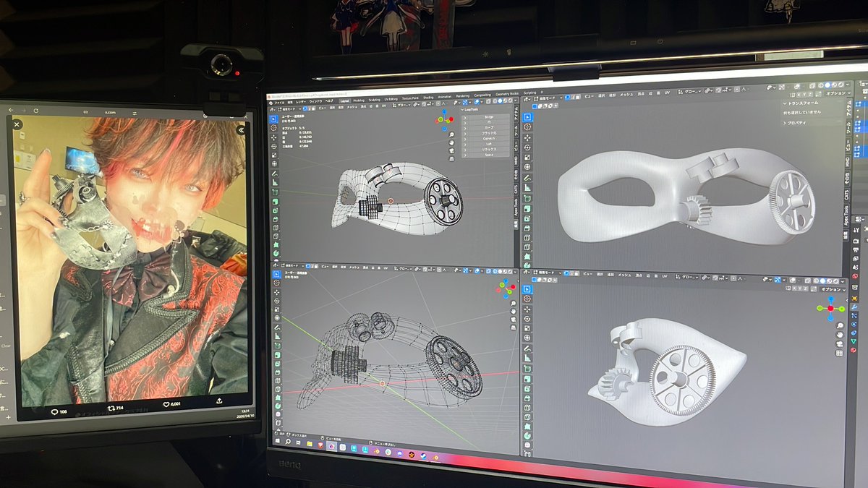Image resolution: width=868 pixels, height=488 pixels.
Task: Select the Cursor tool in top-right viewport toolbar
Action: (x=527, y=127)
